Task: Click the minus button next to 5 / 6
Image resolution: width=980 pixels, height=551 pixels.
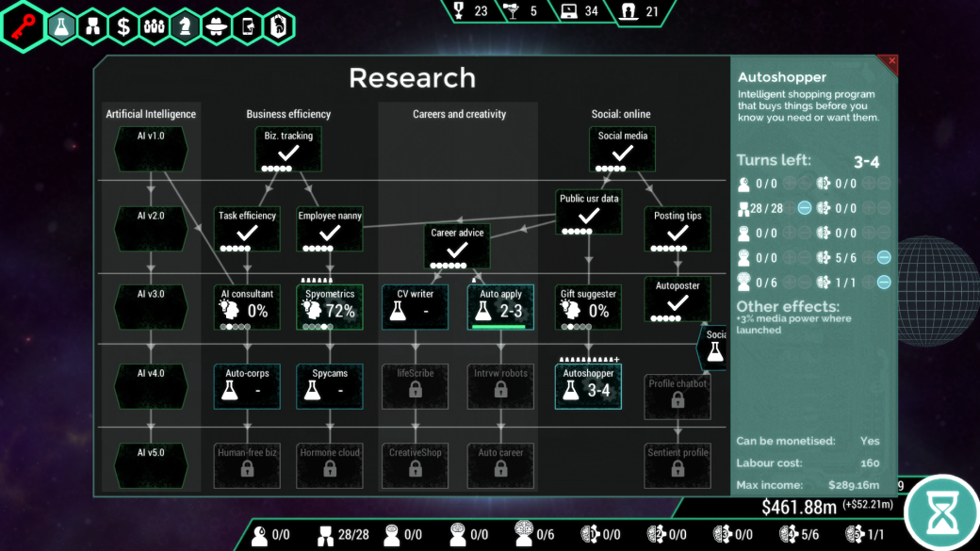Action: pos(884,257)
